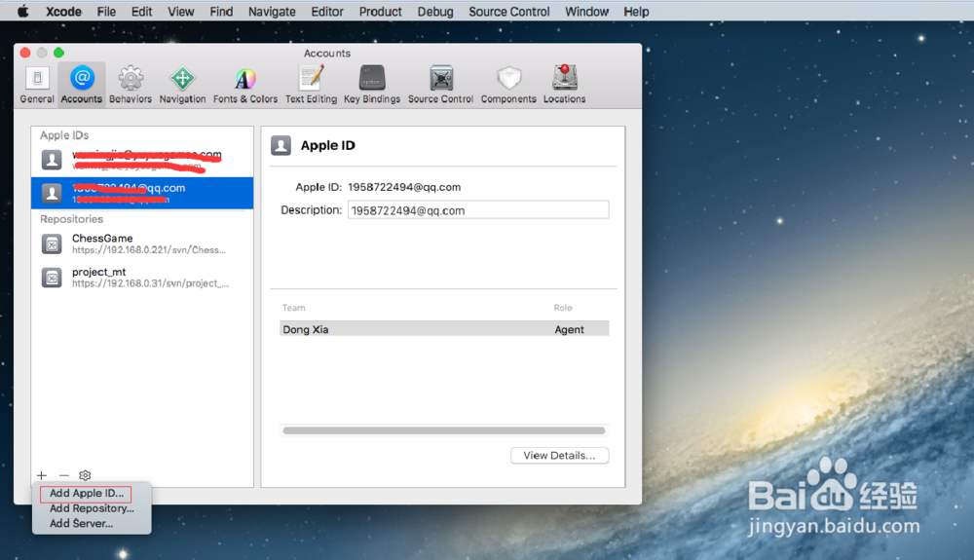Click the Apple ID value 1958722494@qq.com text
The image size is (974, 560).
404,187
